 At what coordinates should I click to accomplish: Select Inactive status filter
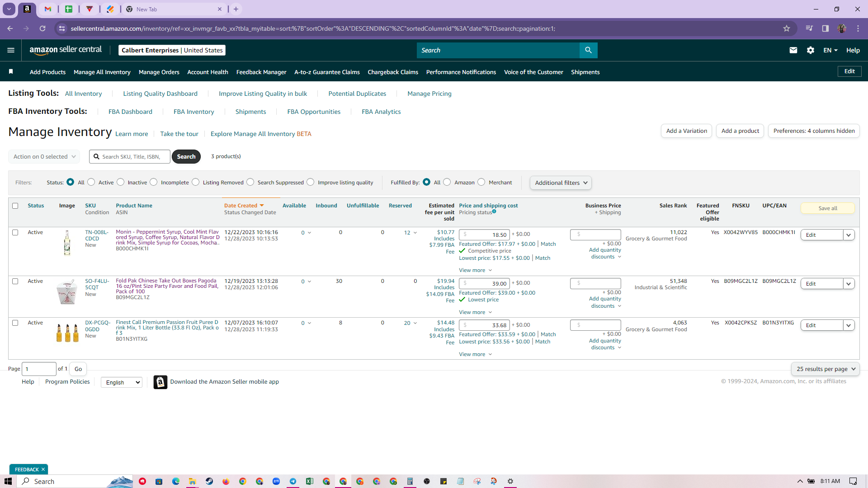[121, 182]
